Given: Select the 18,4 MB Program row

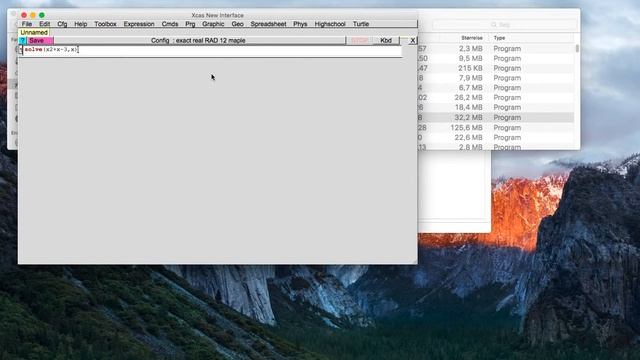Looking at the screenshot, I should (496, 107).
